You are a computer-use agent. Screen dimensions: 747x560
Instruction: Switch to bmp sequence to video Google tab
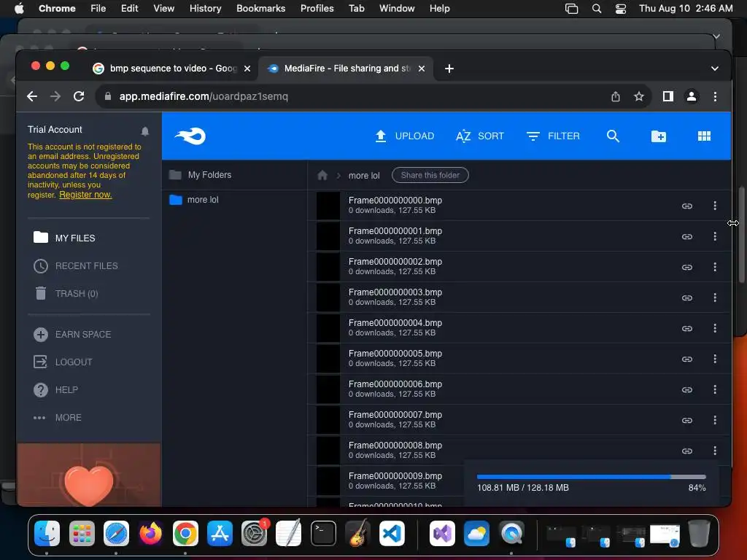pos(172,69)
